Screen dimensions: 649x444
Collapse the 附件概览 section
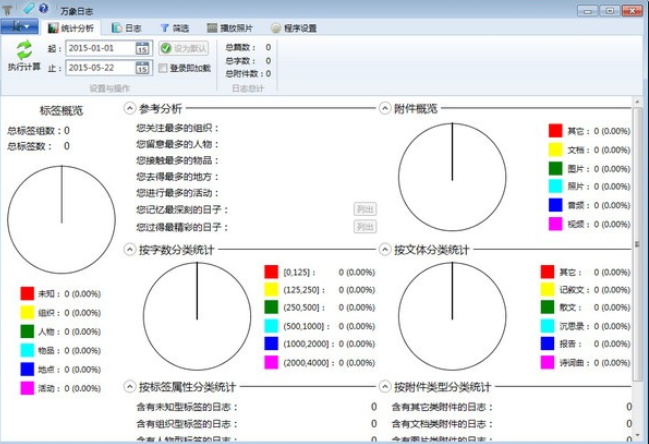(x=385, y=108)
